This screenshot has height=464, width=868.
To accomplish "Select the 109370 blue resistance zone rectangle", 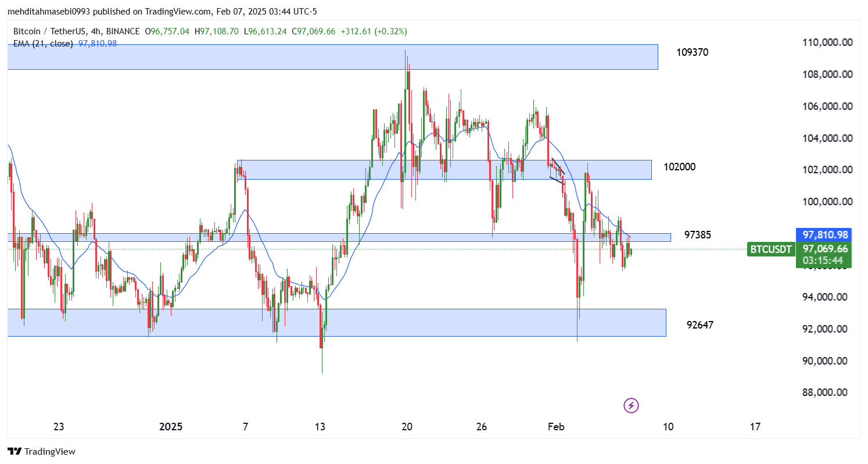I will coord(332,57).
